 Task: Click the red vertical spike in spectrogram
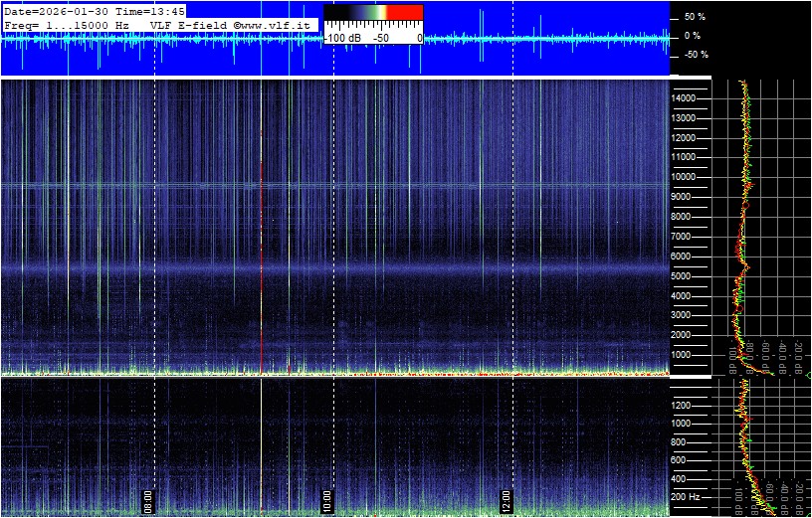tap(261, 249)
